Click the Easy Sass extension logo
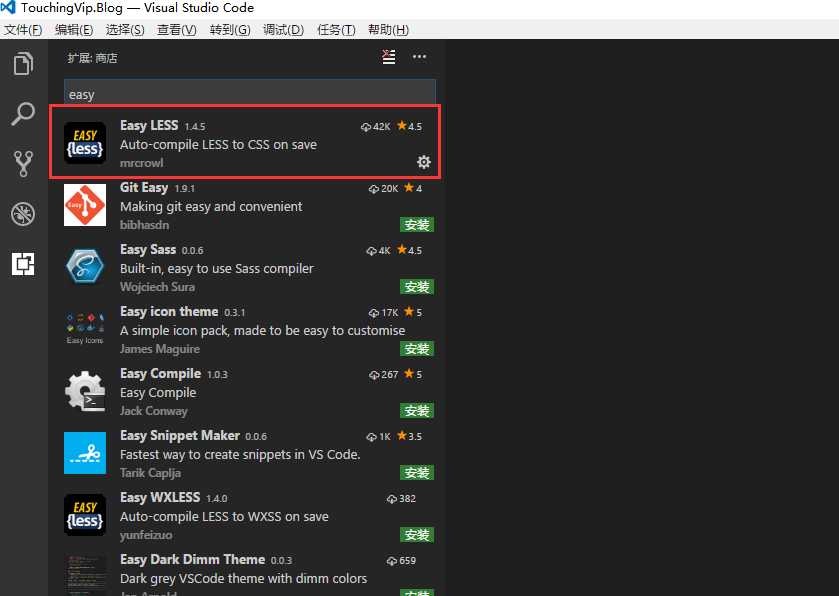This screenshot has height=596, width=839. pyautogui.click(x=85, y=266)
